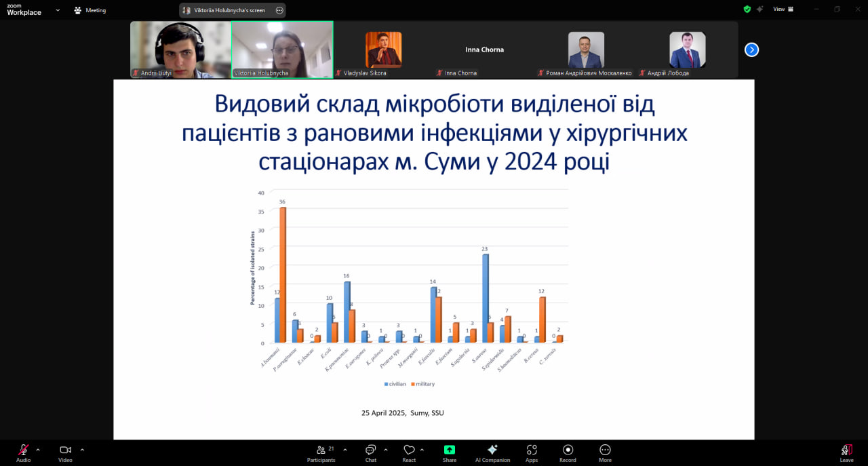Click the B.cereus axis label
This screenshot has height=466, width=868.
(x=532, y=355)
